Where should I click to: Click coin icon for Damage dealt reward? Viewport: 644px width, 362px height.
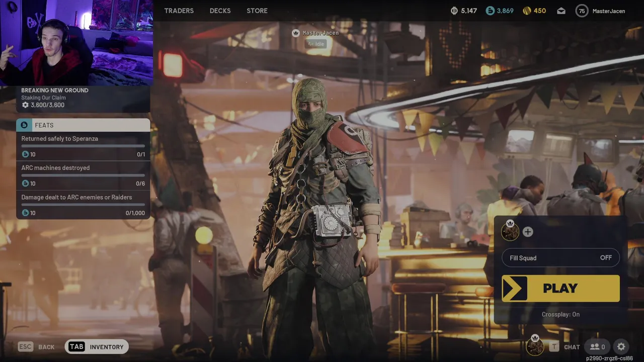pos(25,213)
